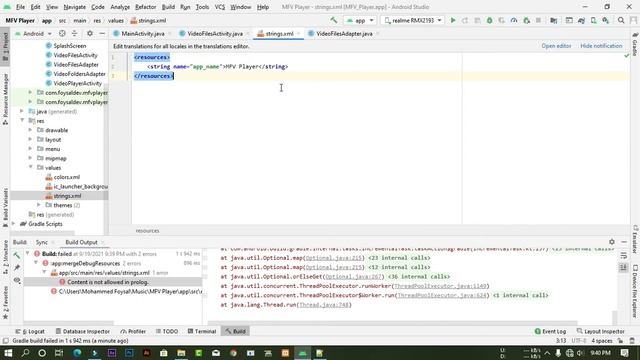Open Device File Explorer side tab
Image resolution: width=640 pixels, height=360 pixels.
coord(635,291)
